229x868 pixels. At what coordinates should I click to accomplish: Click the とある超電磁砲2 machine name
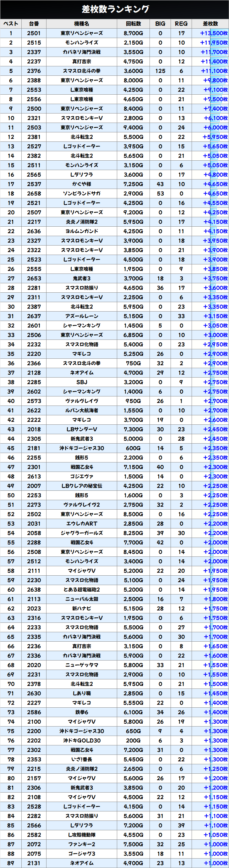[x=81, y=590]
